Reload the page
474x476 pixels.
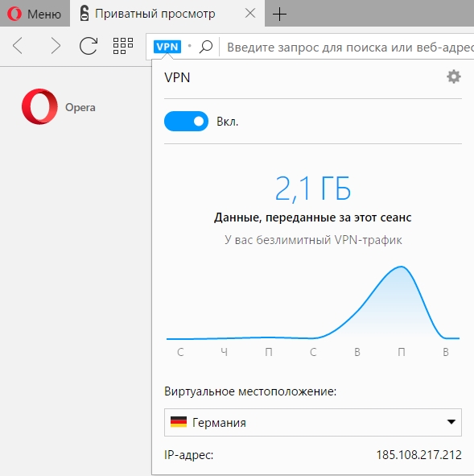[x=89, y=46]
